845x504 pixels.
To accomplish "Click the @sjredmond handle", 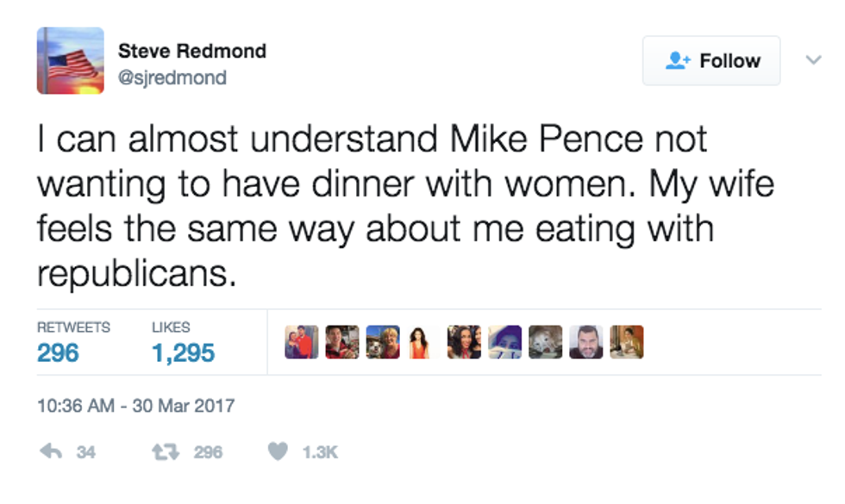I will tap(172, 78).
